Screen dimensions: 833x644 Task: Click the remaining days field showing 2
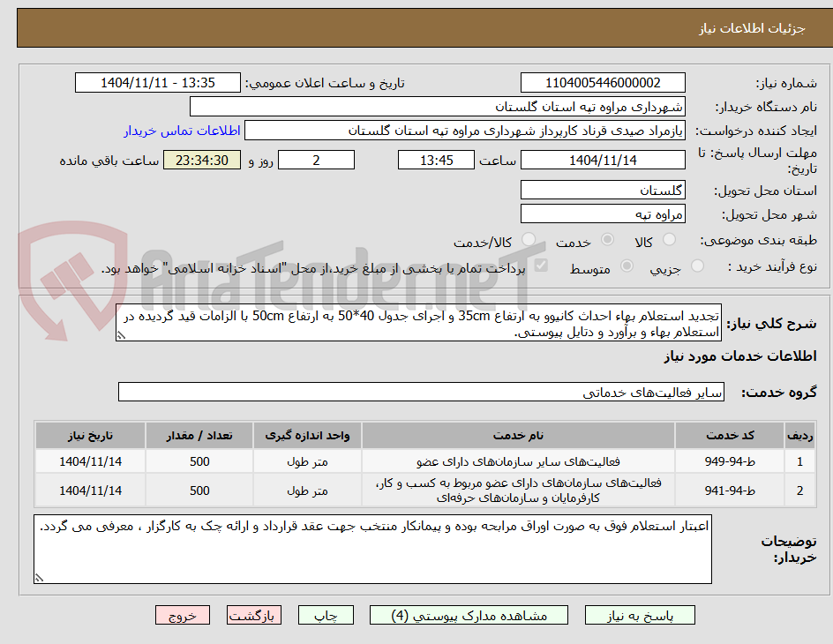point(317,160)
